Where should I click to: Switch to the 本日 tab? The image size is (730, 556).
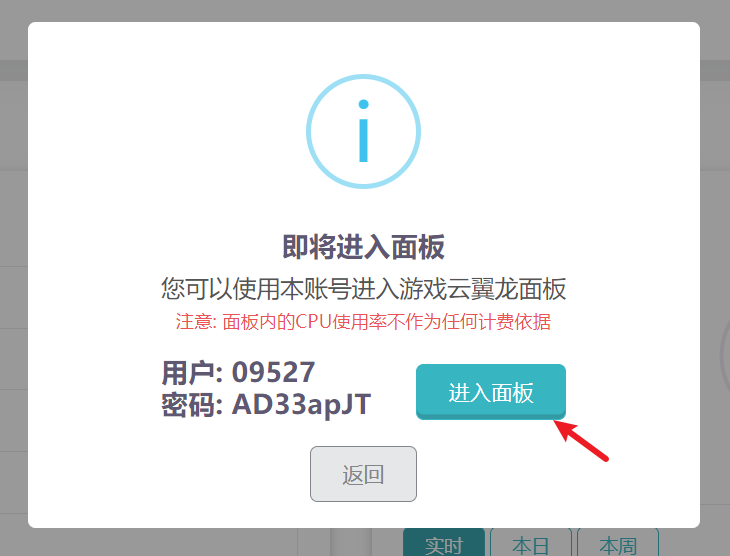pyautogui.click(x=531, y=543)
